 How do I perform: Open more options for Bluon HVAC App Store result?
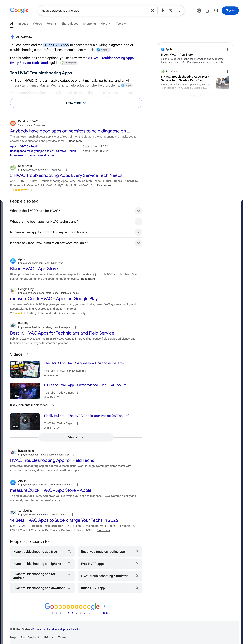(x=68, y=263)
